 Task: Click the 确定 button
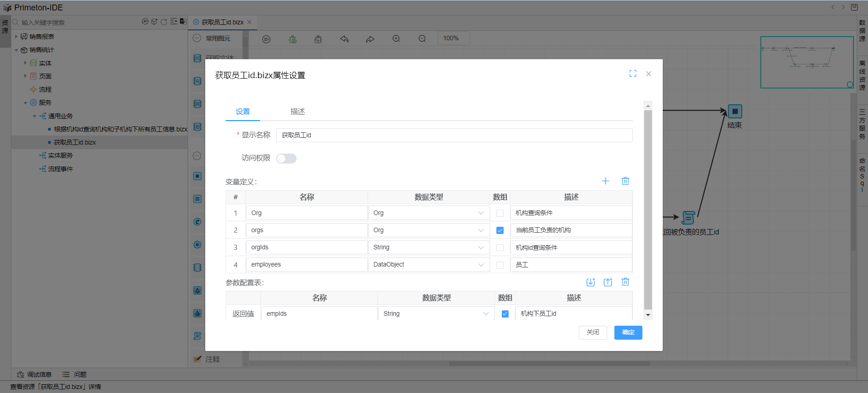click(x=628, y=332)
